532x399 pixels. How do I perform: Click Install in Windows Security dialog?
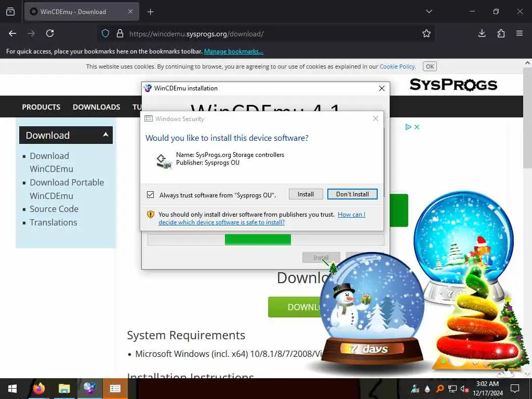(305, 194)
